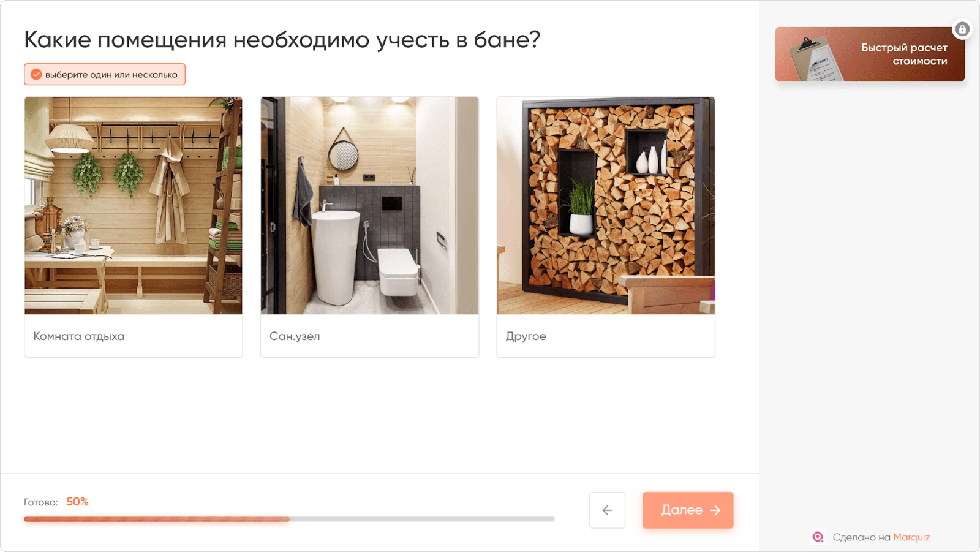The image size is (980, 552).
Task: Go back with the left arrow button
Action: point(607,510)
